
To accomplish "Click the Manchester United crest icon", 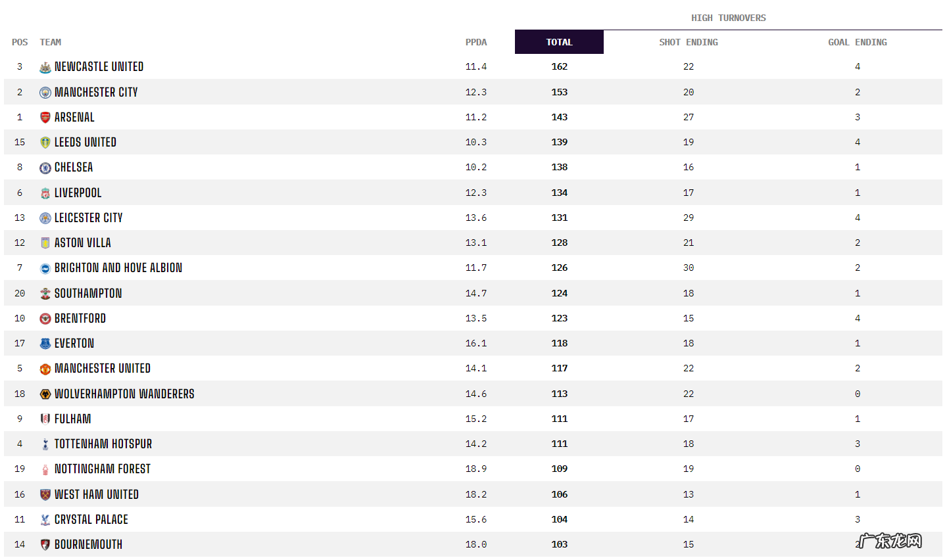I will point(45,369).
